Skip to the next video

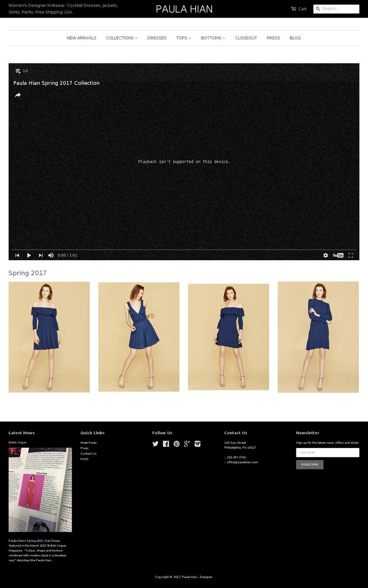[x=41, y=255]
